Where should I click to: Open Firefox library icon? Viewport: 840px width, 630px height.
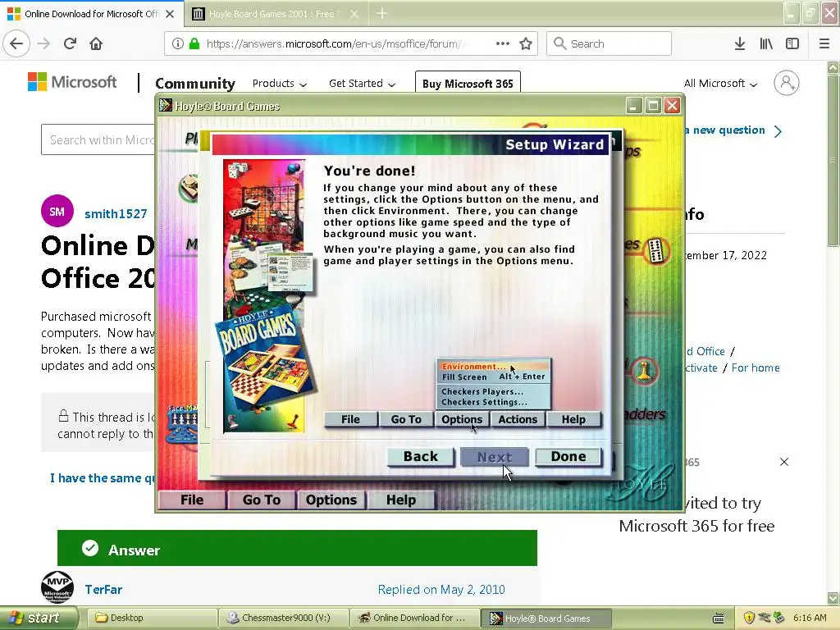click(x=766, y=43)
